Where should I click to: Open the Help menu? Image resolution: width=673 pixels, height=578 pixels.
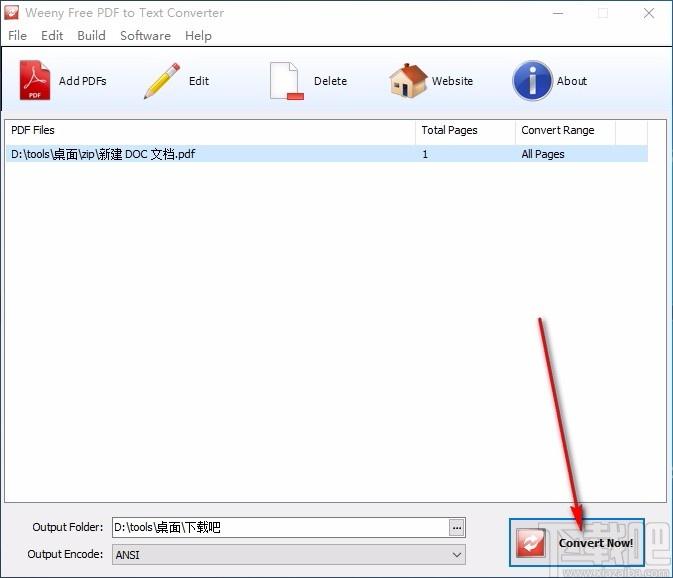(198, 36)
